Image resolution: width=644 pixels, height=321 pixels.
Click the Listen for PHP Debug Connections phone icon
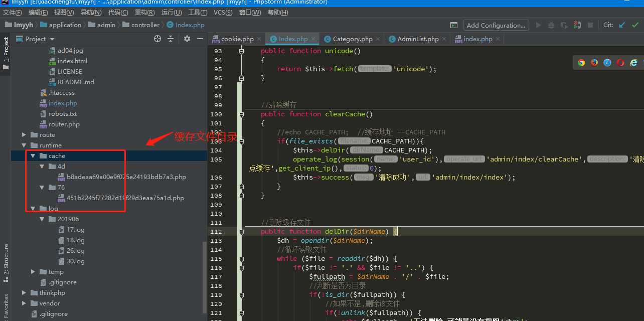click(x=577, y=25)
